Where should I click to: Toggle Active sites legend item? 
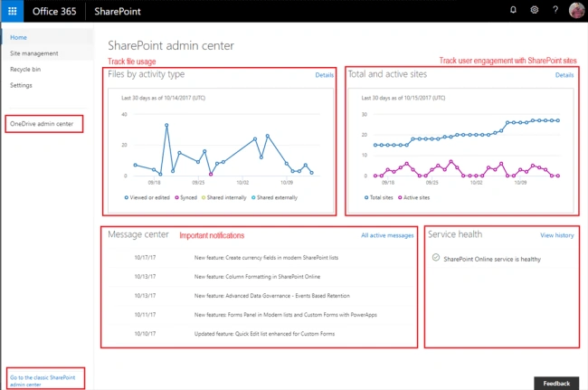[414, 197]
